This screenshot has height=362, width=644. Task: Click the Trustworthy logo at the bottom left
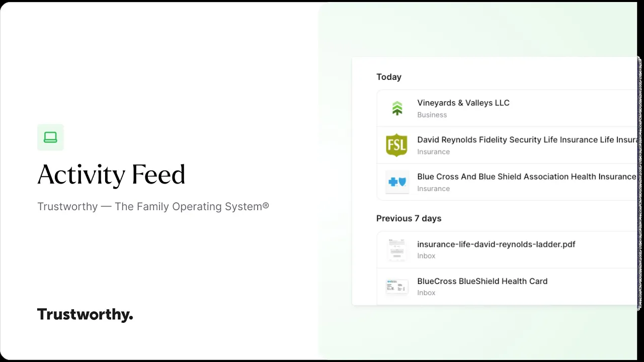click(x=85, y=315)
